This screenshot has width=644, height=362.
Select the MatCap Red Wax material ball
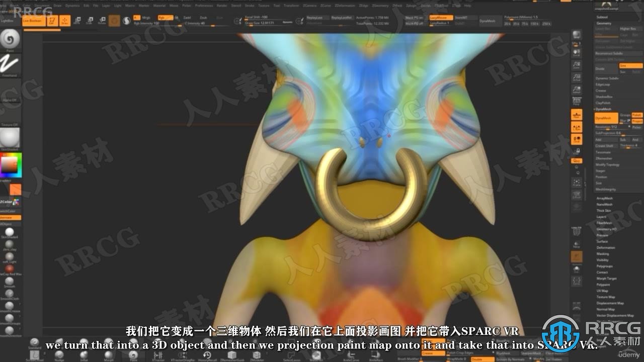click(10, 269)
